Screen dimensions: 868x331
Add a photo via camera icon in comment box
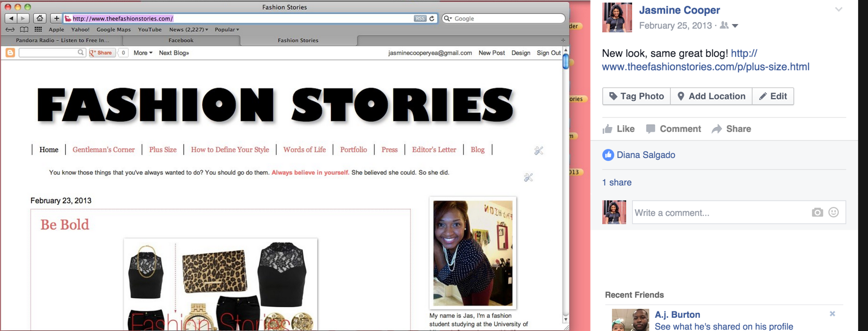point(817,212)
